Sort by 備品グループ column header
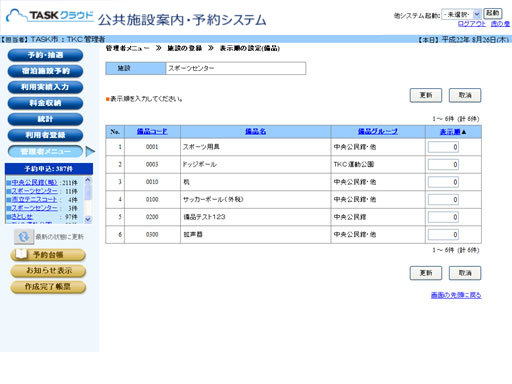Screen dimensions: 512x384 [x=378, y=131]
